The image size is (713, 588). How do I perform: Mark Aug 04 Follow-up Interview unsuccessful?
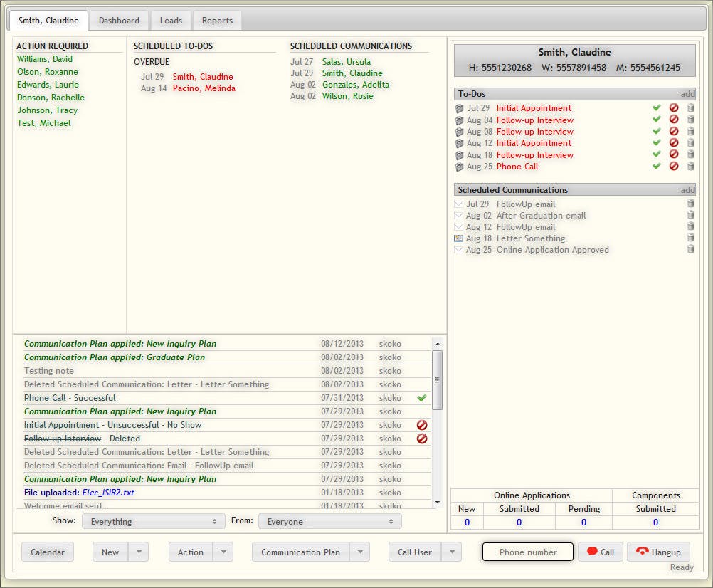point(674,119)
